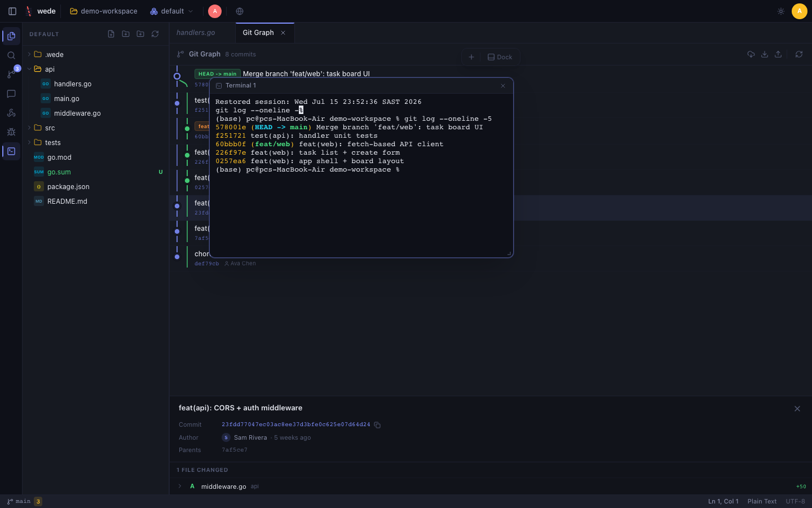Image resolution: width=812 pixels, height=508 pixels.
Task: Open the Terminal icon in activity bar
Action: (11, 151)
